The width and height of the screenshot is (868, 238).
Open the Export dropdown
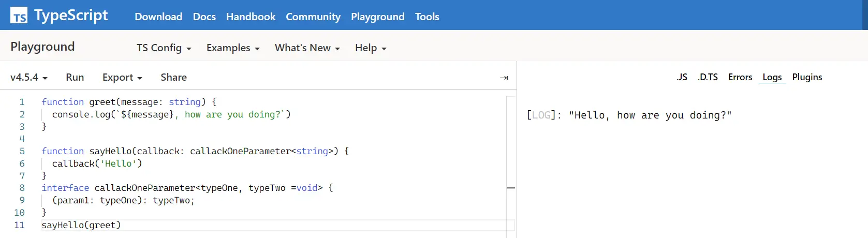pos(122,77)
